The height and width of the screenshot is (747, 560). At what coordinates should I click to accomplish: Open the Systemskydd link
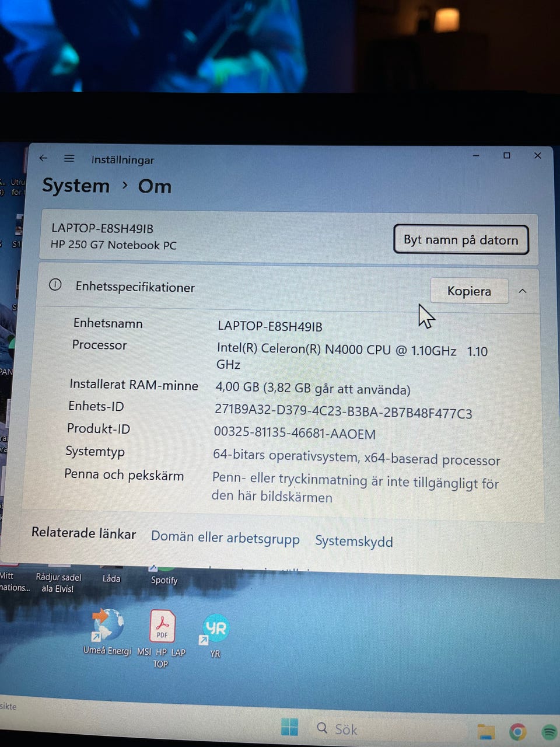pos(354,541)
